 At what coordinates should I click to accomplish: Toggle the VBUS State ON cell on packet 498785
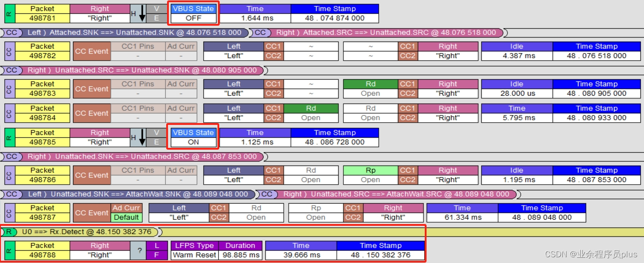193,142
